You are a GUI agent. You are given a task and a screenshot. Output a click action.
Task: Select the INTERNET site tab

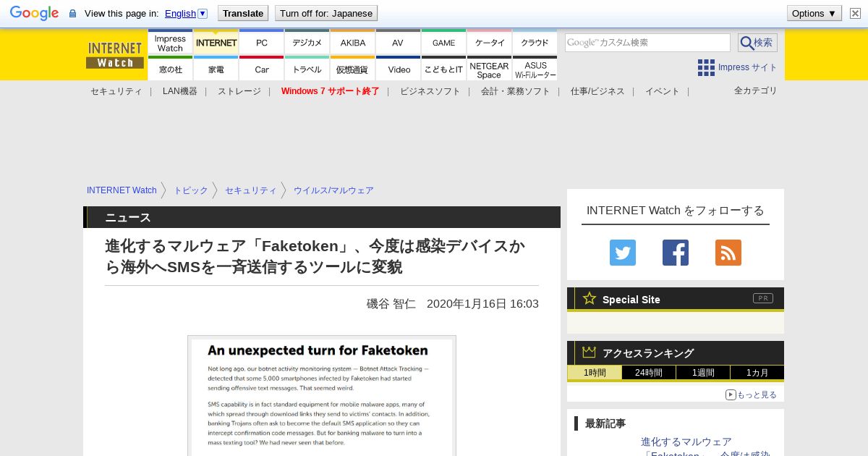(216, 43)
